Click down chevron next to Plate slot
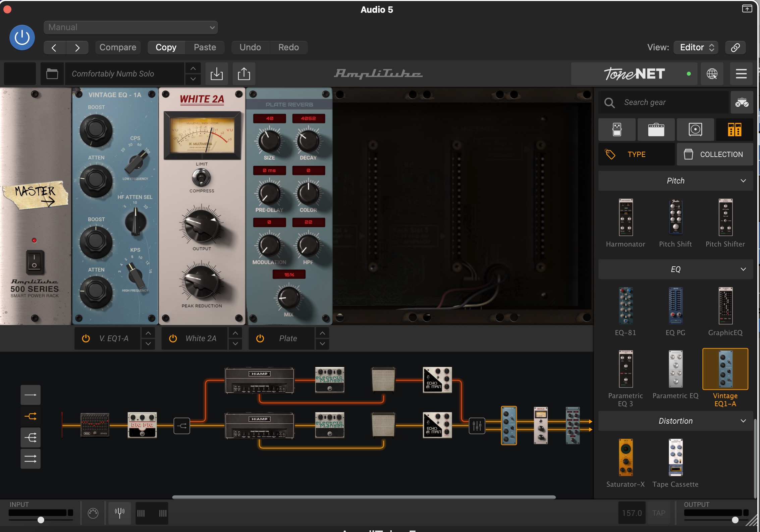 (322, 344)
